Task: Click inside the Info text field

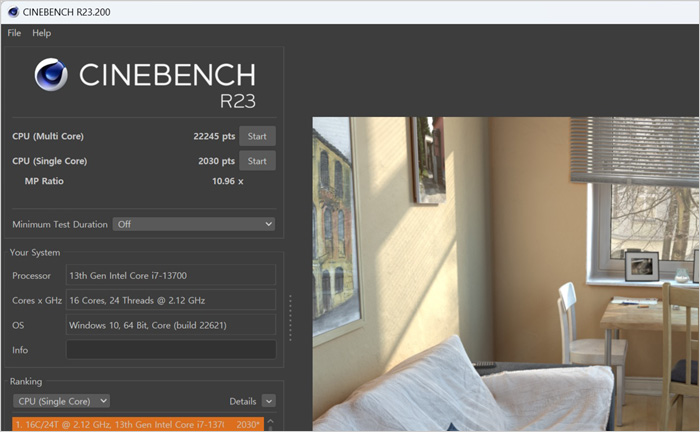Action: coord(170,350)
